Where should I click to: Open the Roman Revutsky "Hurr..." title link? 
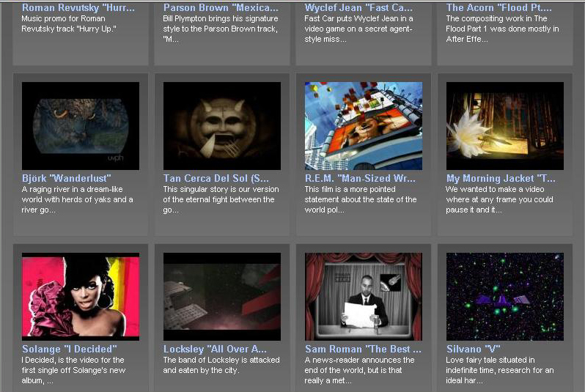(x=78, y=7)
